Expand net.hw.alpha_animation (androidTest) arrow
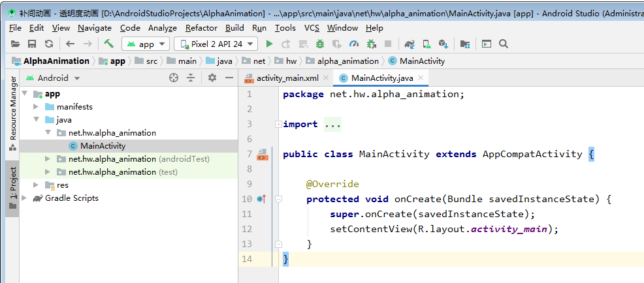 [48, 158]
